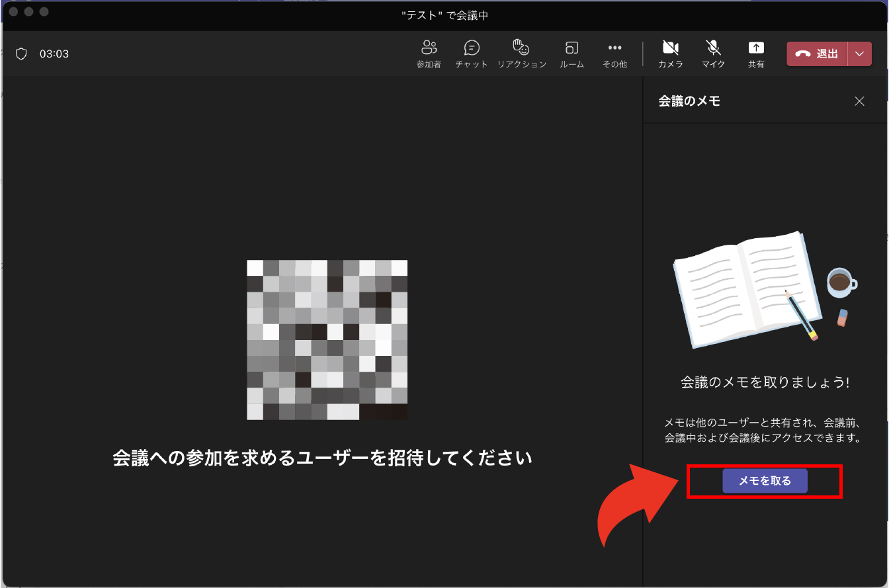The width and height of the screenshot is (889, 588).
Task: Unmute the マイク microphone
Action: point(713,54)
